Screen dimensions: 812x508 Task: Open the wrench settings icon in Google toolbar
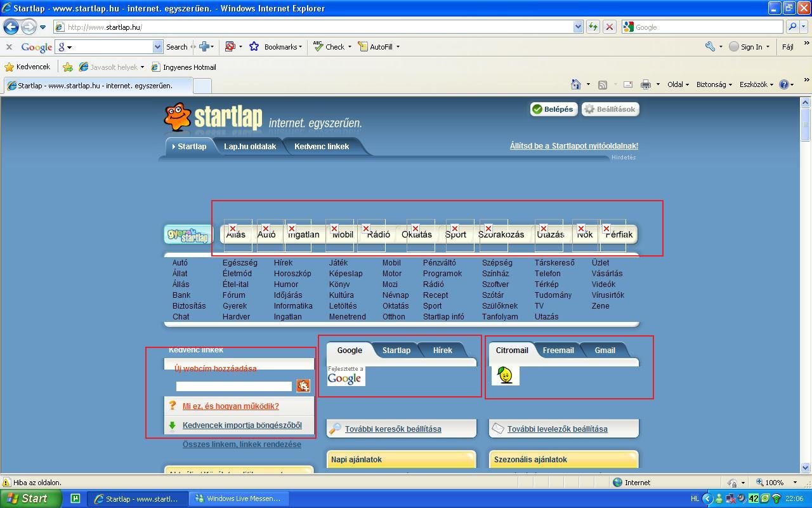click(710, 47)
